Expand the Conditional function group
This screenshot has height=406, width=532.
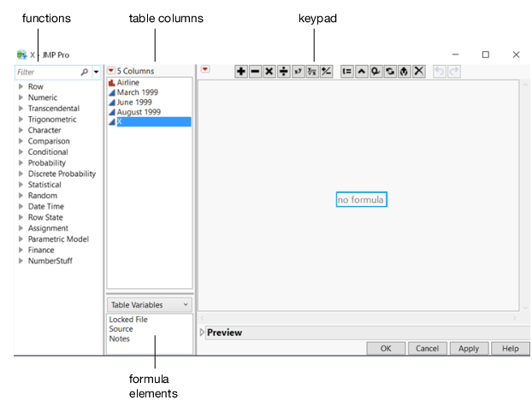[21, 151]
